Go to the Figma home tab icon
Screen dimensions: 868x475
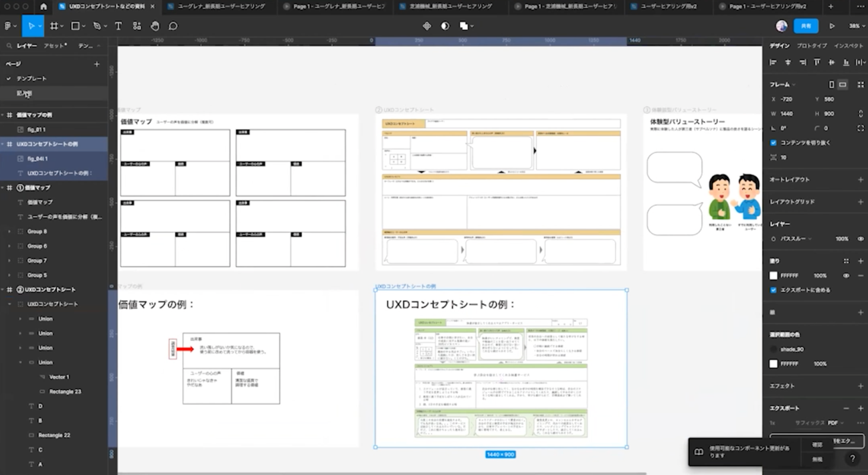point(44,7)
